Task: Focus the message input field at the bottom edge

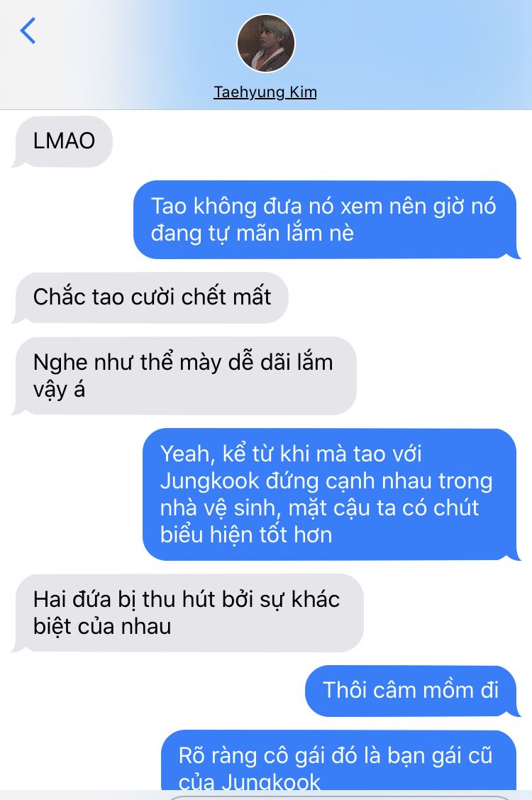Action: click(337, 796)
